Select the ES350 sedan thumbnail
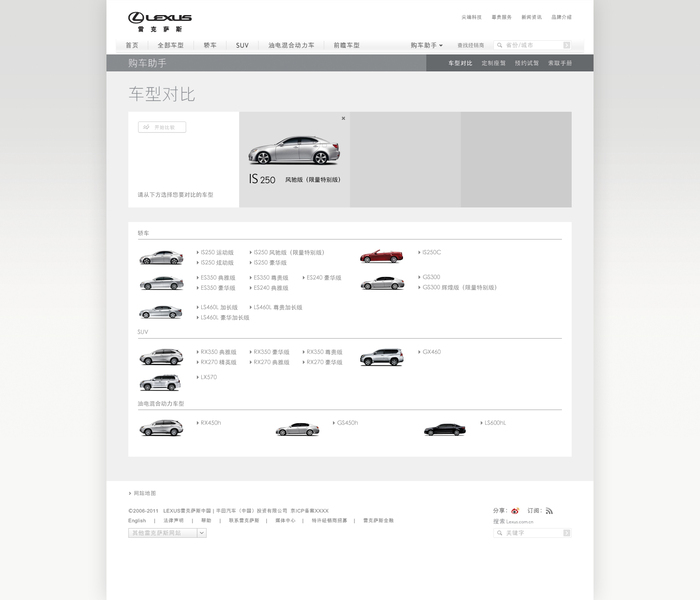 (x=161, y=283)
